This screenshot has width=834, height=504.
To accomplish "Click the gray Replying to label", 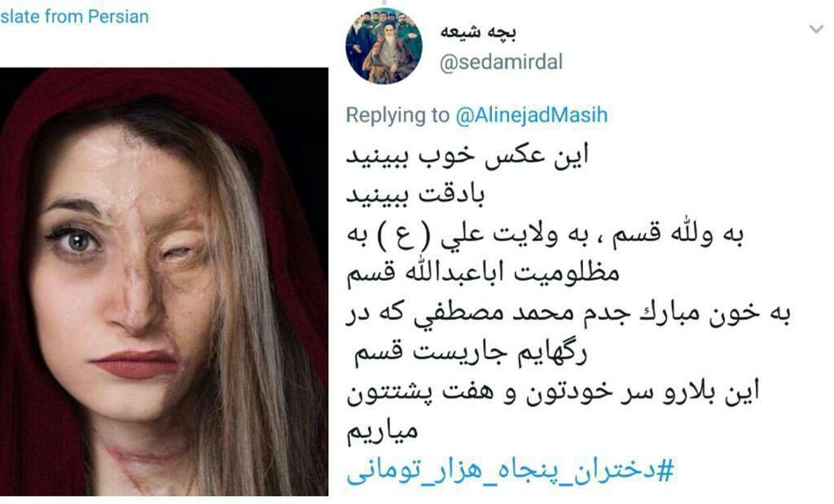I will pos(397,115).
